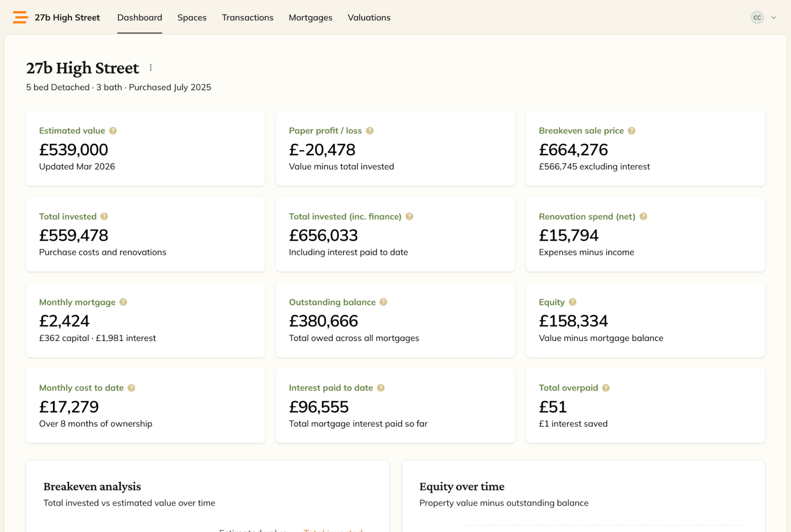This screenshot has width=791, height=532.
Task: Switch to the Spaces tab
Action: [x=192, y=18]
